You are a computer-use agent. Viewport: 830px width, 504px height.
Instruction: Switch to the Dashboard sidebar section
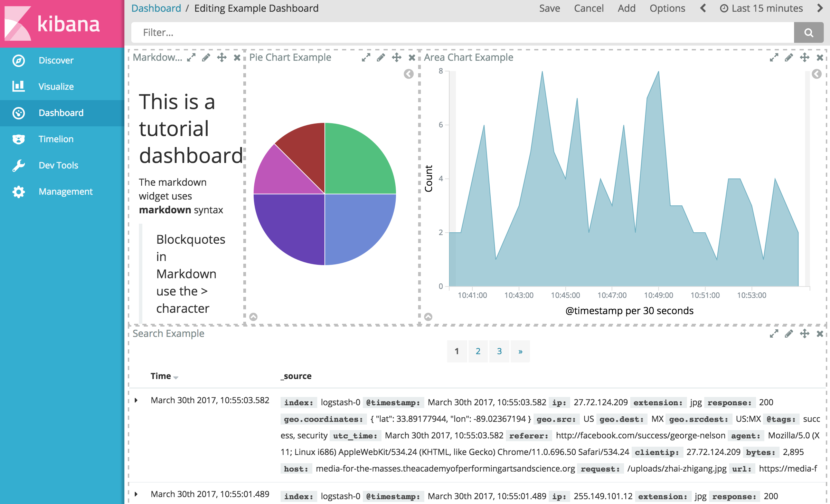point(61,113)
